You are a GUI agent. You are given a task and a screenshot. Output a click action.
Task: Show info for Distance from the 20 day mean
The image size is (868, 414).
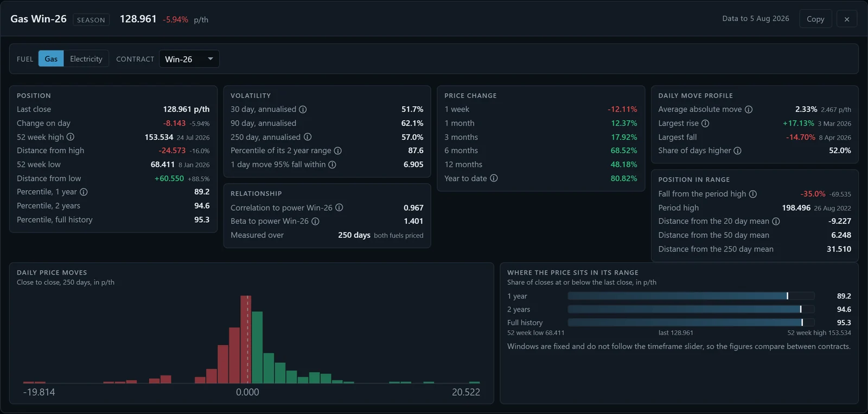click(776, 221)
